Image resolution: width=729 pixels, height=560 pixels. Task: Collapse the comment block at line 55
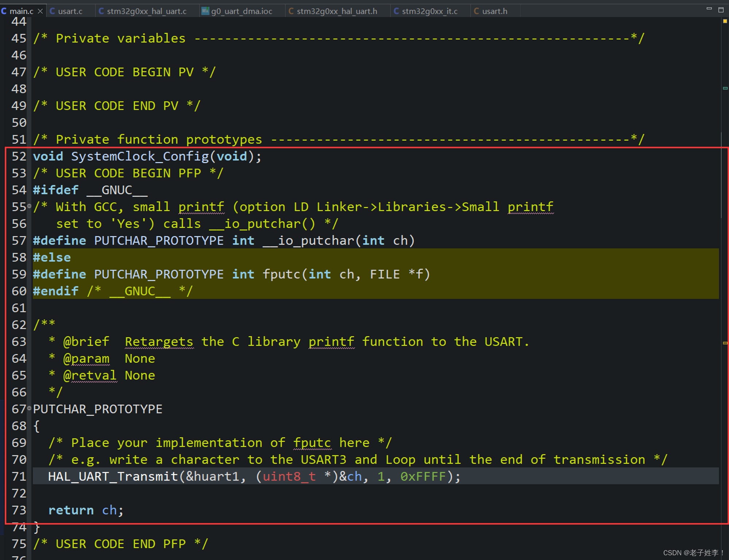pyautogui.click(x=29, y=206)
